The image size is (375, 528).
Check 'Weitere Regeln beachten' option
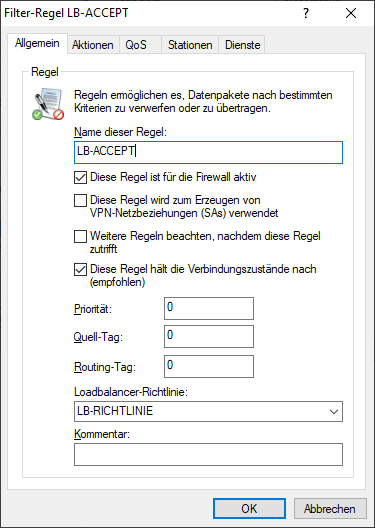pos(80,237)
